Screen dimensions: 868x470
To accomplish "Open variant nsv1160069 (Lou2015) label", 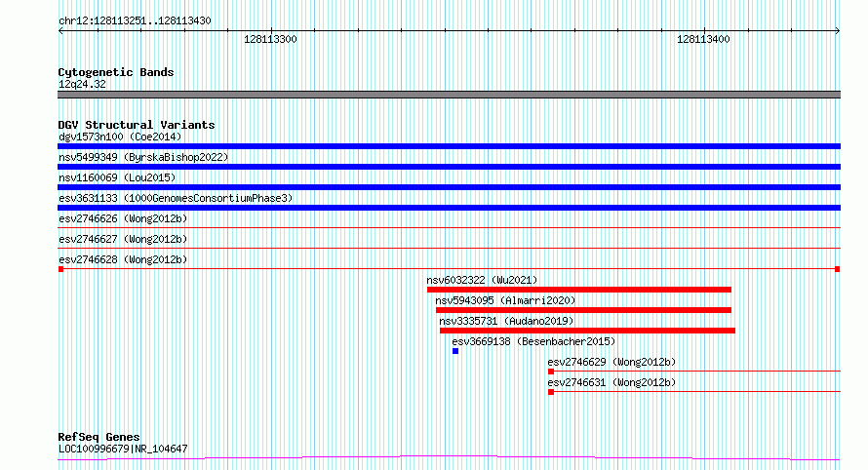I will [x=117, y=177].
